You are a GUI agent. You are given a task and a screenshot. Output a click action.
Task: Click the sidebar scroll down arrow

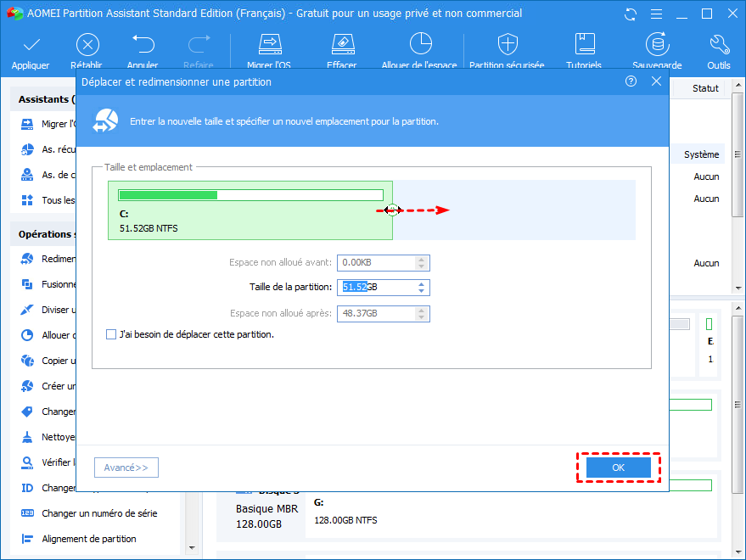point(192,547)
